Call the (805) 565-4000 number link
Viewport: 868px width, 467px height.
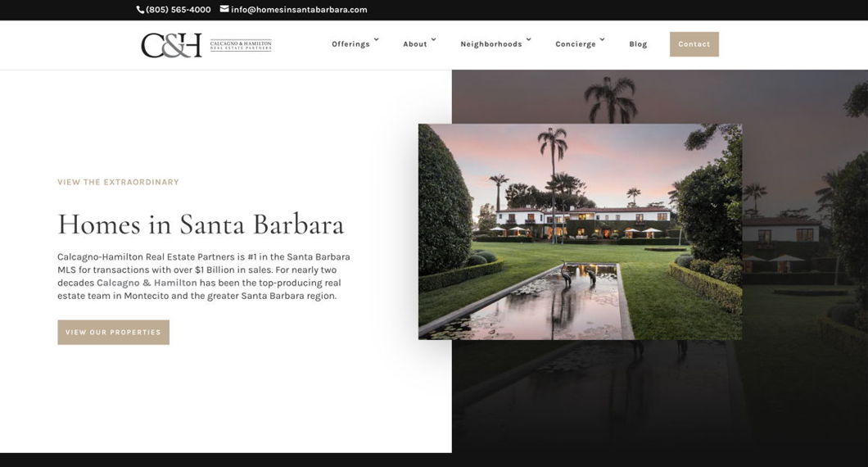coord(179,9)
